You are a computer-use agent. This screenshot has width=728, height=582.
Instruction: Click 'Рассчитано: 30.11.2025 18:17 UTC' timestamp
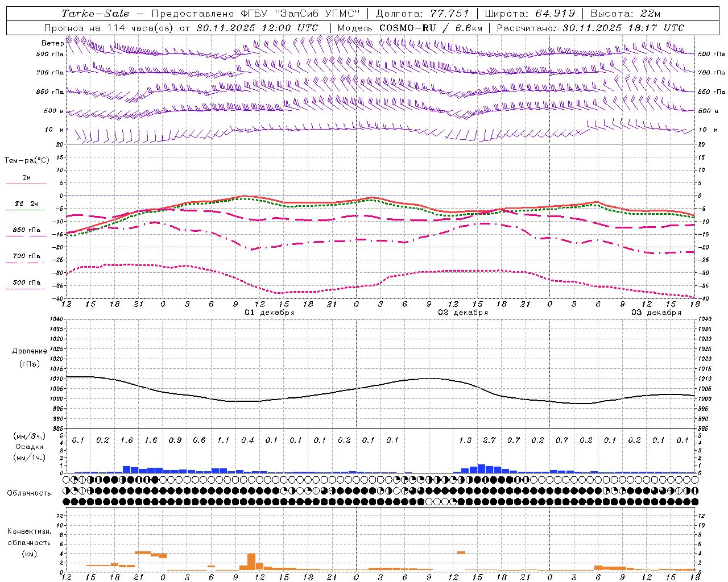(x=590, y=28)
